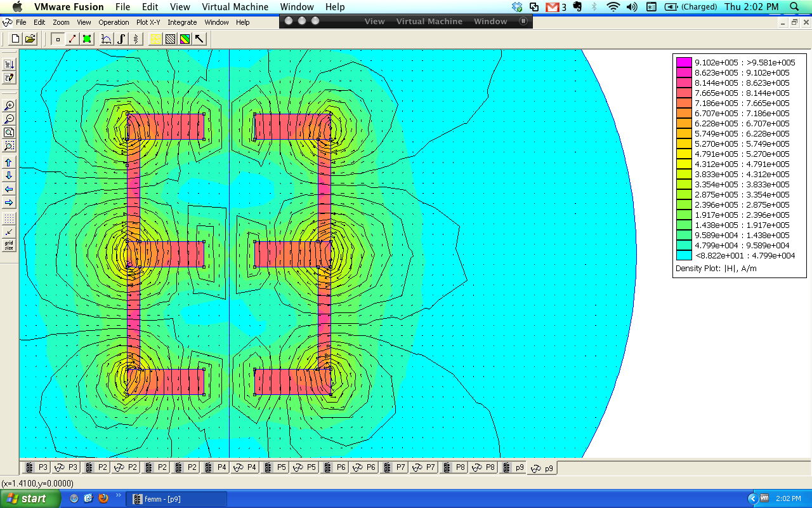The width and height of the screenshot is (812, 508).
Task: Pan view up with the up arrow
Action: point(9,163)
